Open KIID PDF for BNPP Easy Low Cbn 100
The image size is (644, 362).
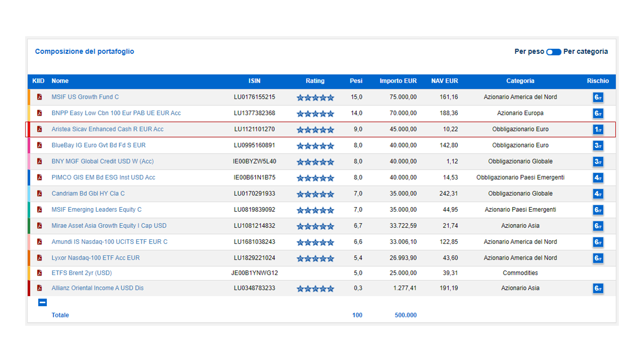click(39, 113)
